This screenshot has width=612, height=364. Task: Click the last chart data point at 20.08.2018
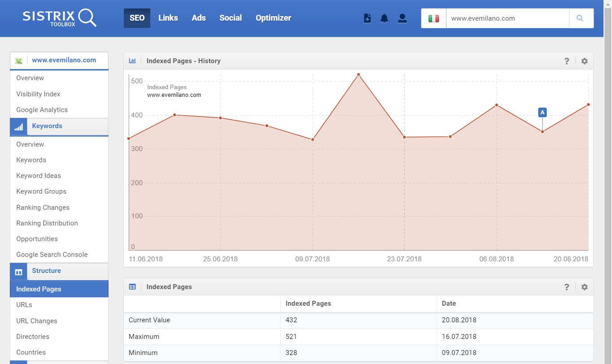(588, 104)
